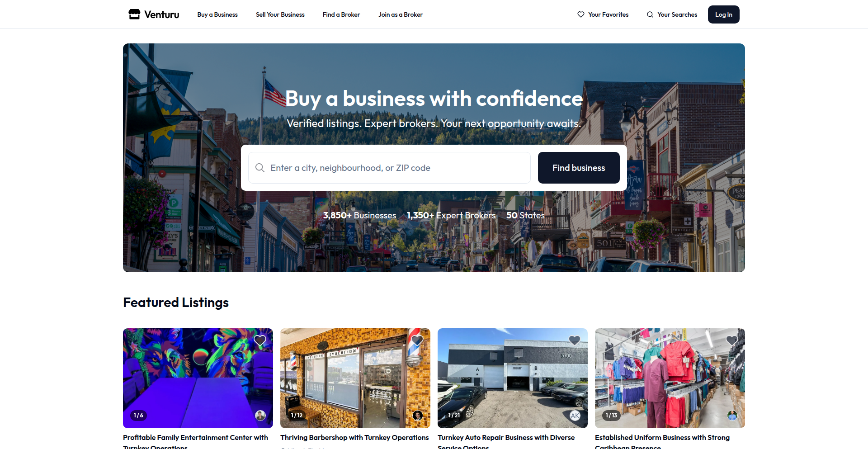Click broker avatar on Entertainment Center photo
Screen dimensions: 868x449
(260, 416)
